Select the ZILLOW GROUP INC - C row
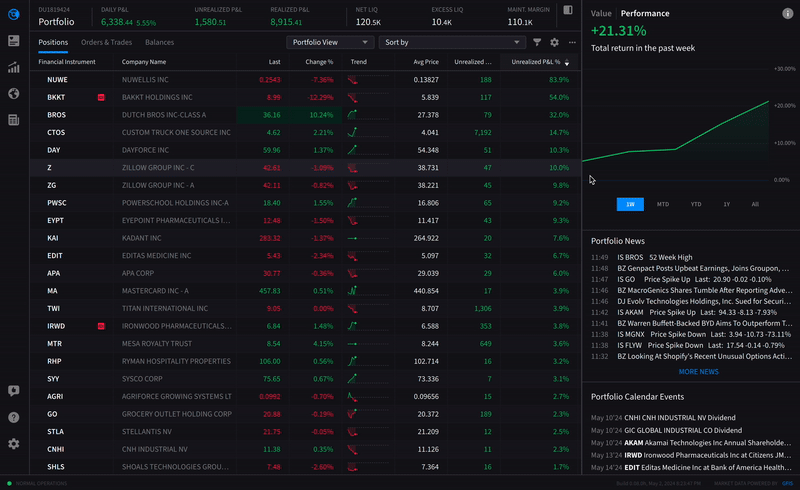Viewport: 800px width, 490px height. point(305,168)
